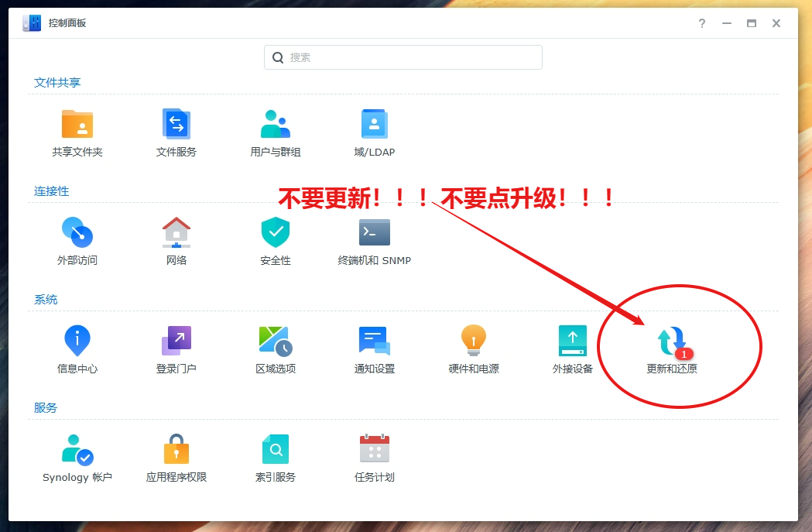Open 登录门户 login portal

pos(176,342)
